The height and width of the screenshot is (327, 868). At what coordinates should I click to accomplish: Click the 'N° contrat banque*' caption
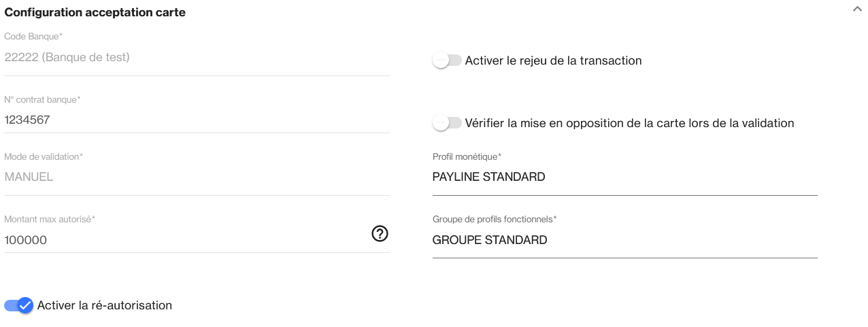pyautogui.click(x=42, y=100)
